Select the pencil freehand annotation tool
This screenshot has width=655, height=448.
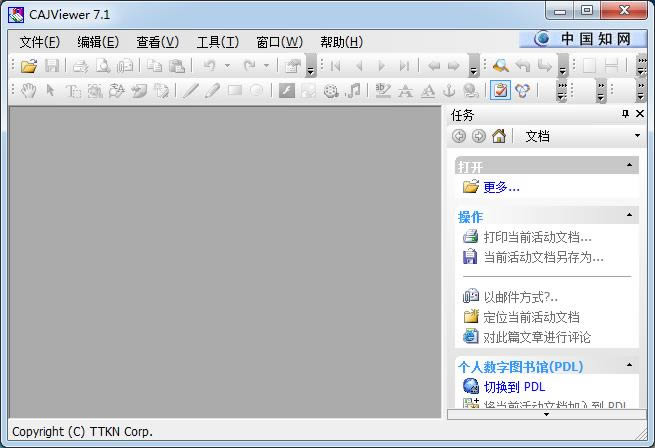click(x=212, y=90)
